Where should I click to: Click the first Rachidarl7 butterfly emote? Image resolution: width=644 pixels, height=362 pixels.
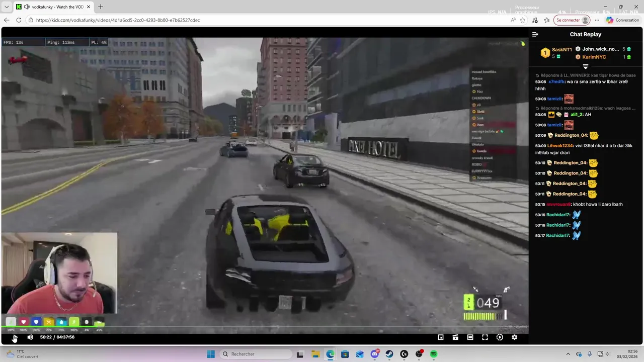[576, 215]
